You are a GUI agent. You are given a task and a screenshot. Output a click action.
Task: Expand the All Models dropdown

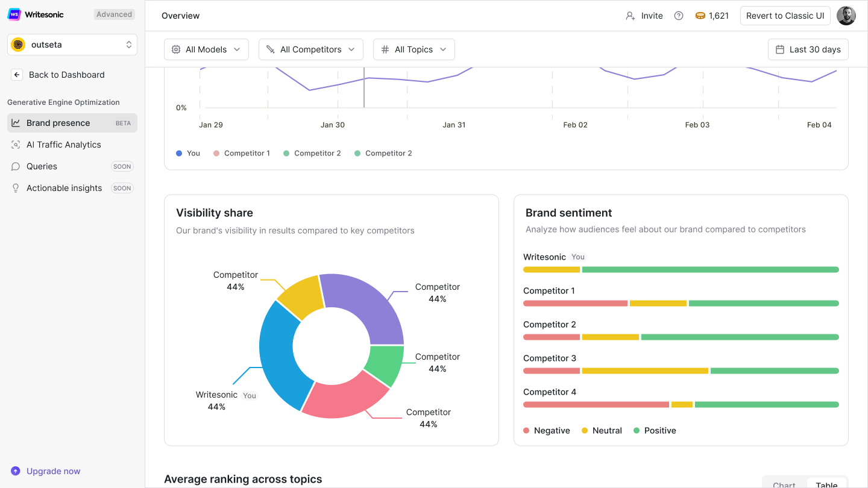[206, 49]
